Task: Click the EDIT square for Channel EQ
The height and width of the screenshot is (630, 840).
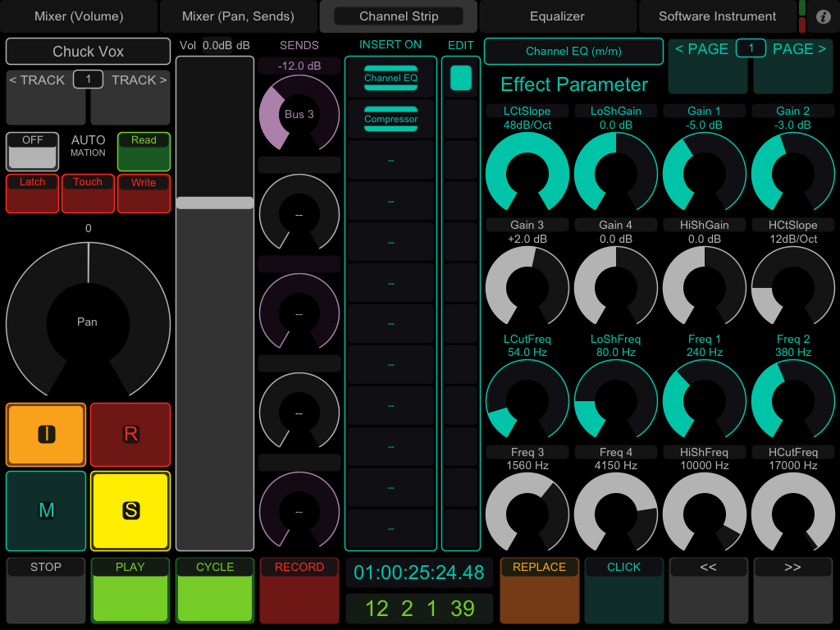Action: tap(461, 78)
